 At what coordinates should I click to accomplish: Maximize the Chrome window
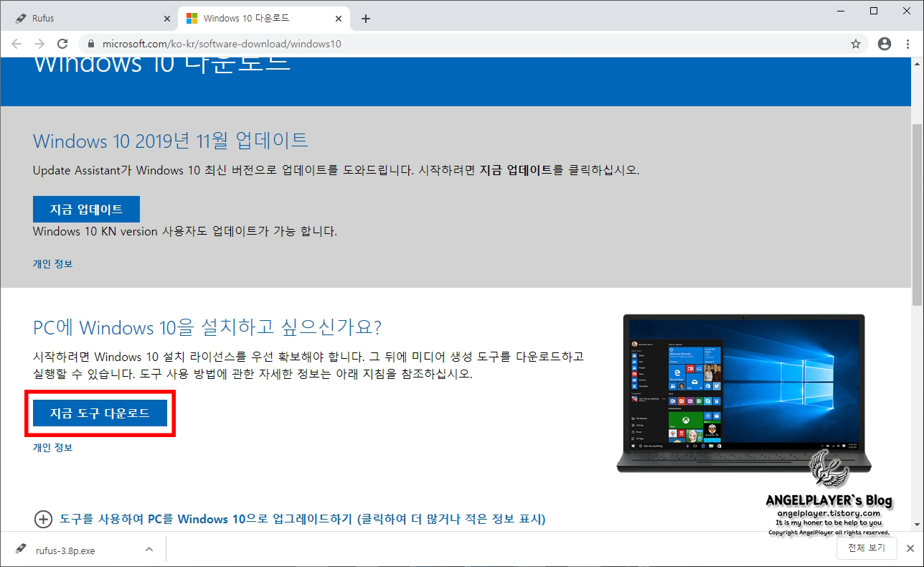coord(874,11)
